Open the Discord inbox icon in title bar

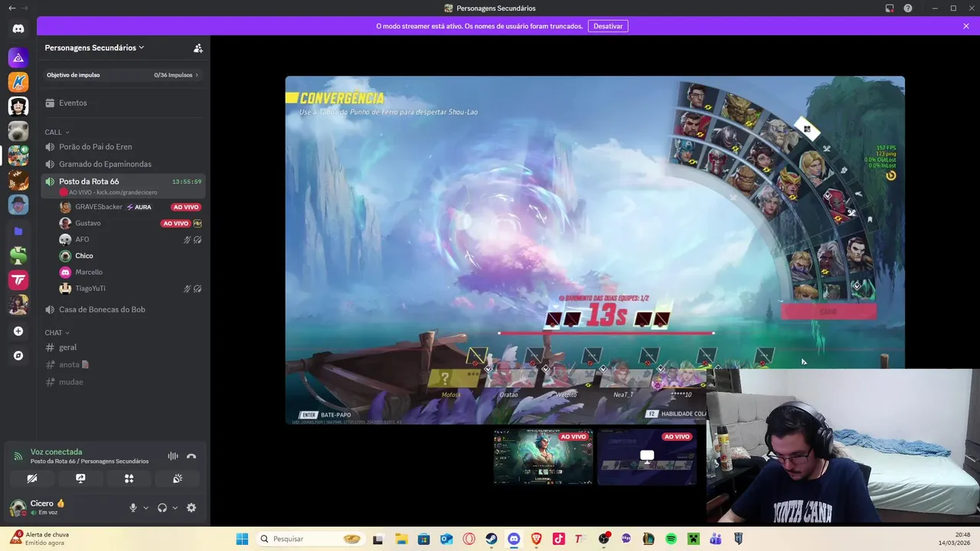[x=890, y=8]
